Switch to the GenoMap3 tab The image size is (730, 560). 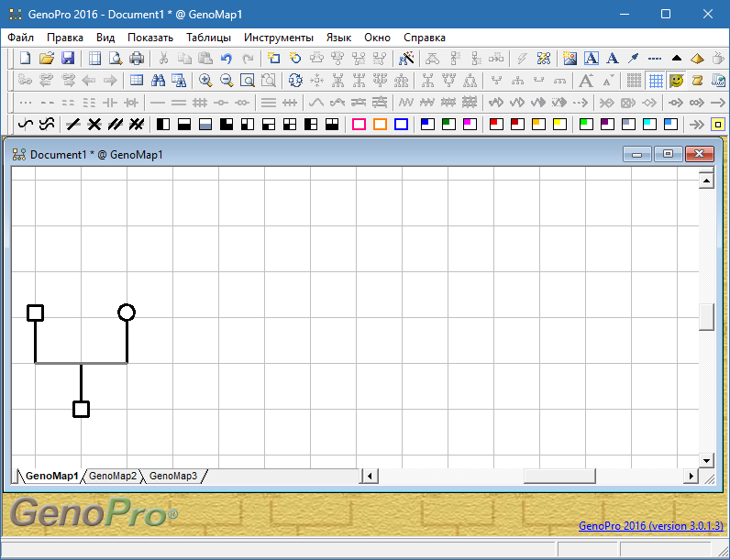point(173,476)
